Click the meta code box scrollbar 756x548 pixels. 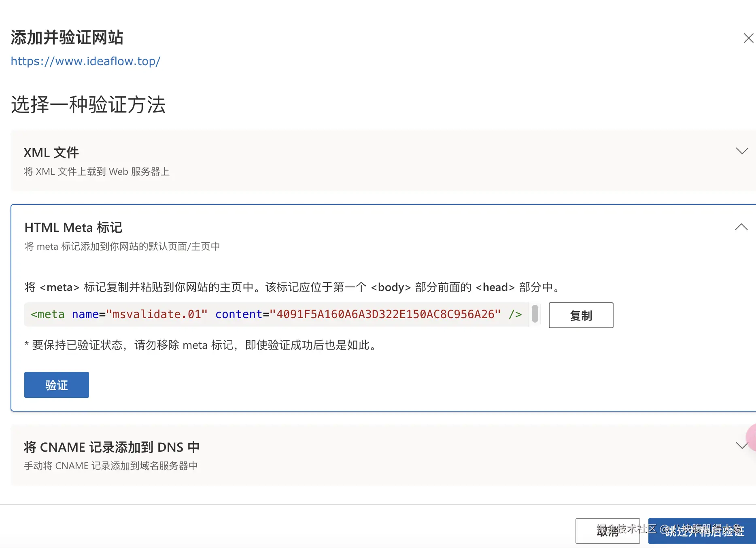(535, 314)
